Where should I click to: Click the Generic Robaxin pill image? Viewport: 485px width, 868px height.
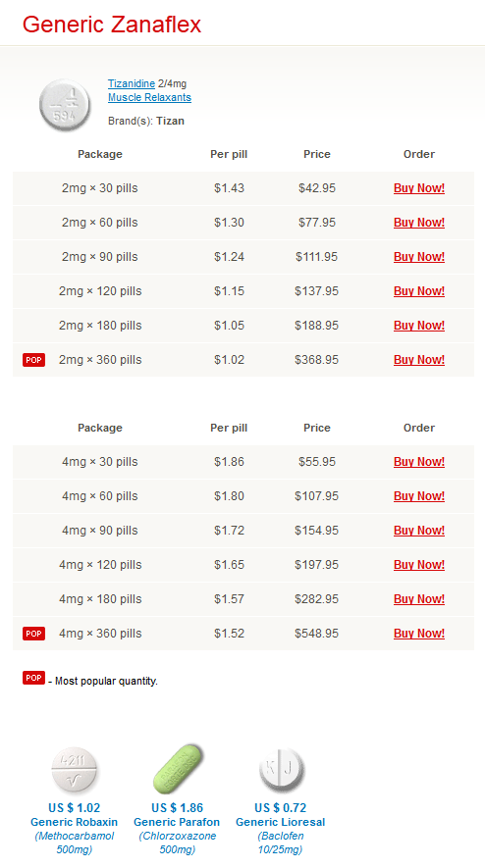[x=75, y=770]
